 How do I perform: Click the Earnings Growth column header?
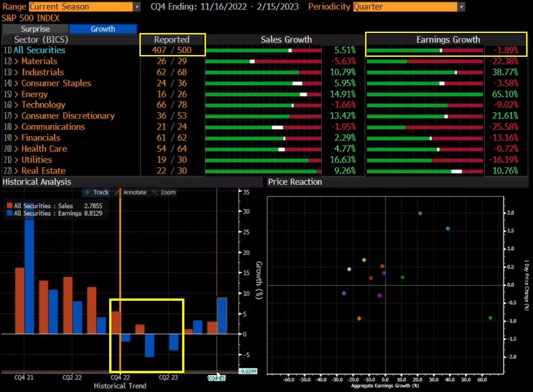coord(448,40)
